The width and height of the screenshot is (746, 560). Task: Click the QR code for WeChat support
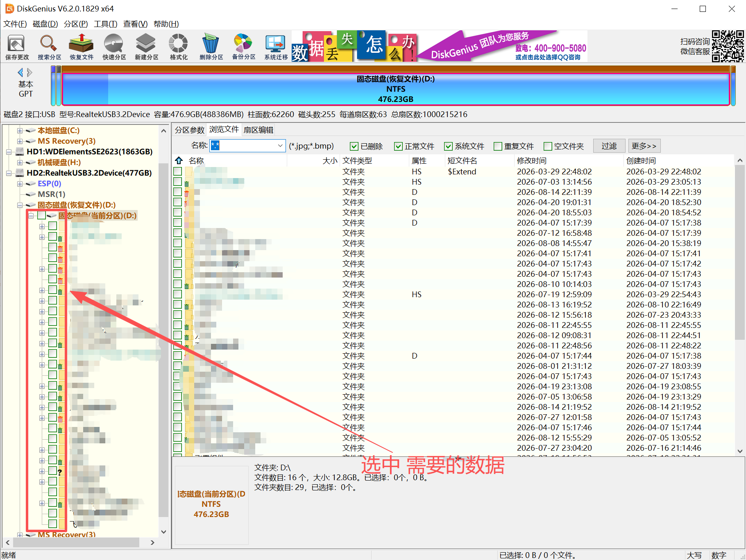(x=728, y=46)
